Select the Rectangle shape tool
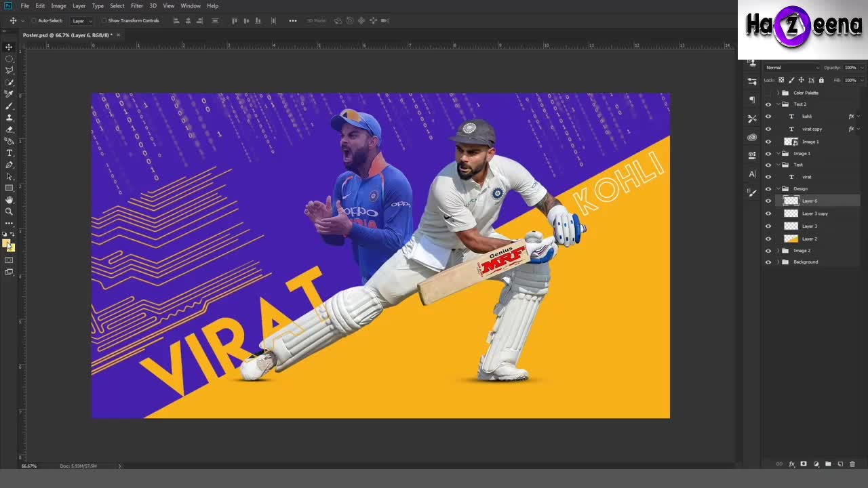 (x=9, y=188)
